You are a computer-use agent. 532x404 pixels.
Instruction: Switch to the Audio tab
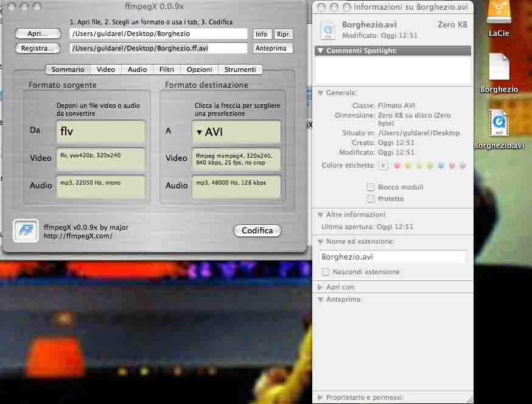(137, 69)
